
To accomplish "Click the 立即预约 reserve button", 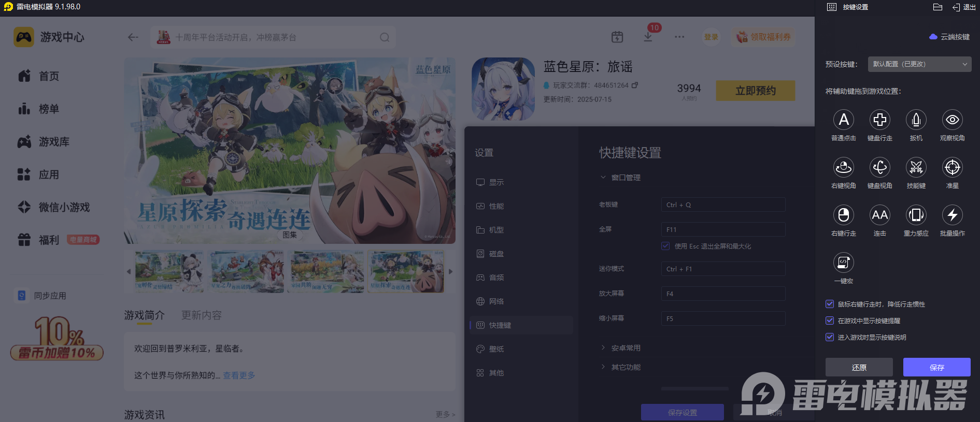I will tap(756, 91).
